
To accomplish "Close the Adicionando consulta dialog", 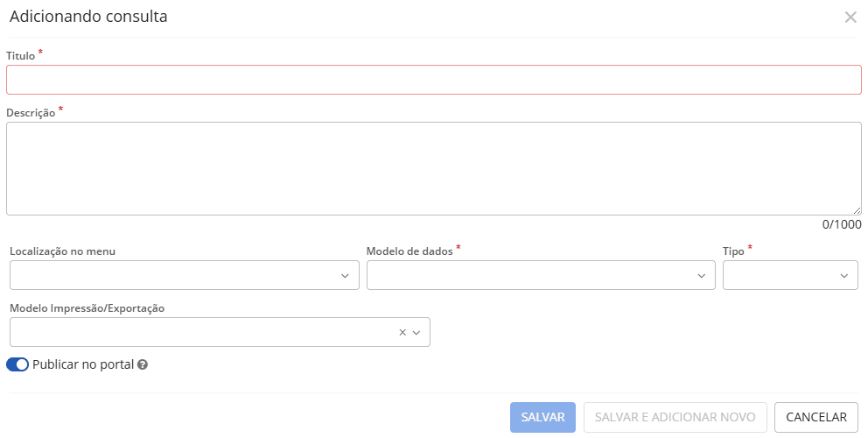I will (850, 17).
